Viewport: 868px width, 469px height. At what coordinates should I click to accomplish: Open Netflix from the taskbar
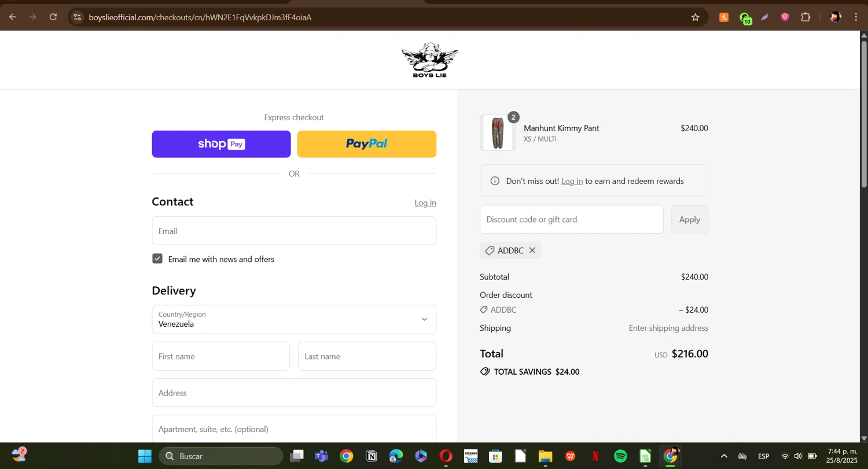click(595, 456)
